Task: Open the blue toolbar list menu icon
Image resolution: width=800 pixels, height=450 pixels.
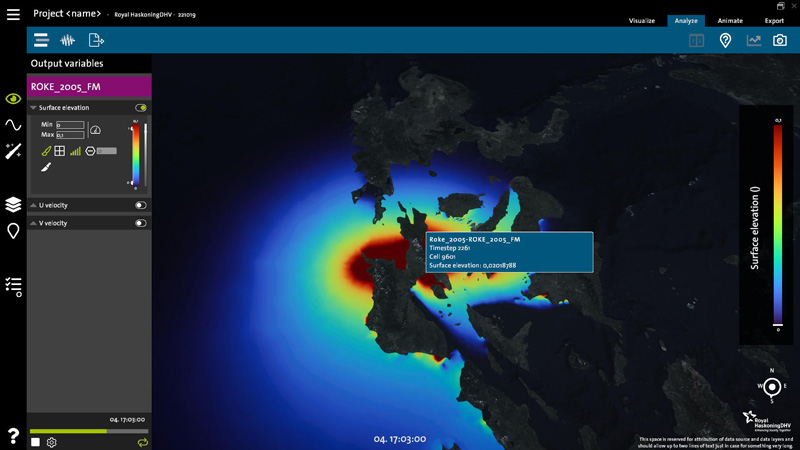Action: tap(41, 40)
